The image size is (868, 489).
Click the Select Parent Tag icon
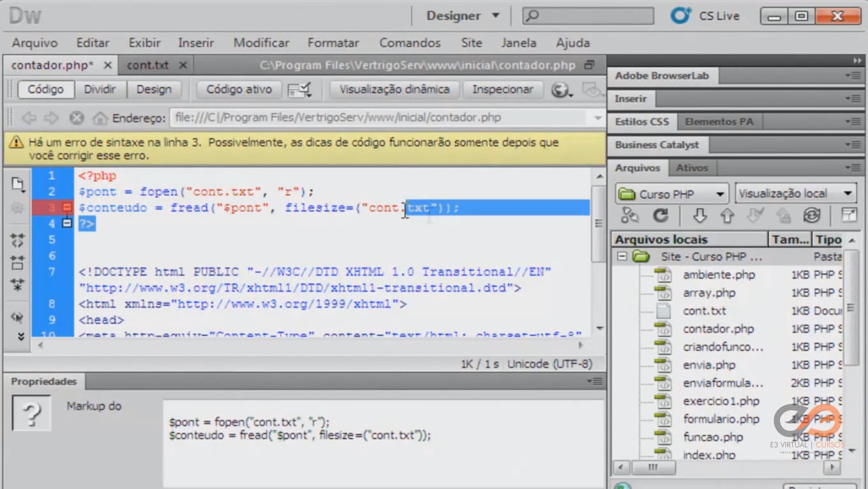coord(17,317)
